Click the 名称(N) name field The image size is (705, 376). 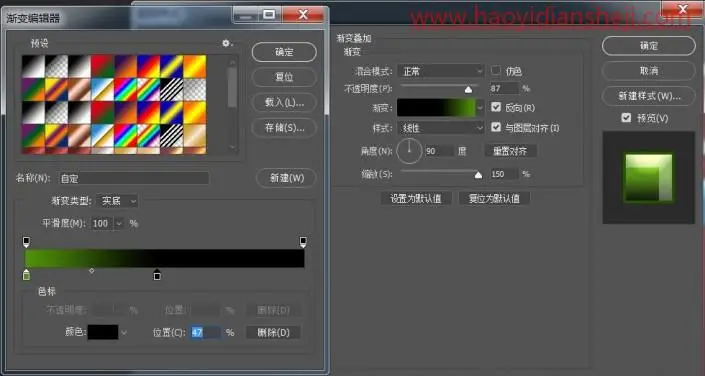click(x=134, y=178)
